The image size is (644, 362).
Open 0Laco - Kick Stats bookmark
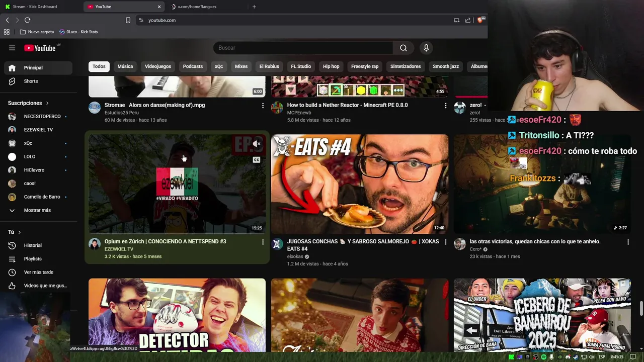tap(78, 32)
